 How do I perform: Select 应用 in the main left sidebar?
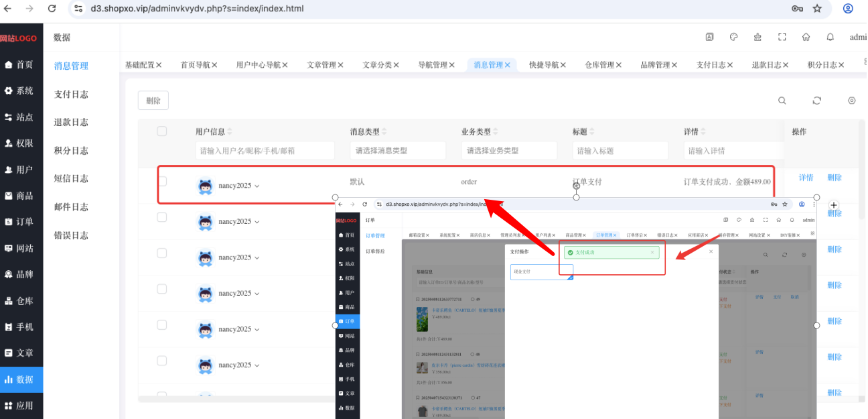coord(21,406)
